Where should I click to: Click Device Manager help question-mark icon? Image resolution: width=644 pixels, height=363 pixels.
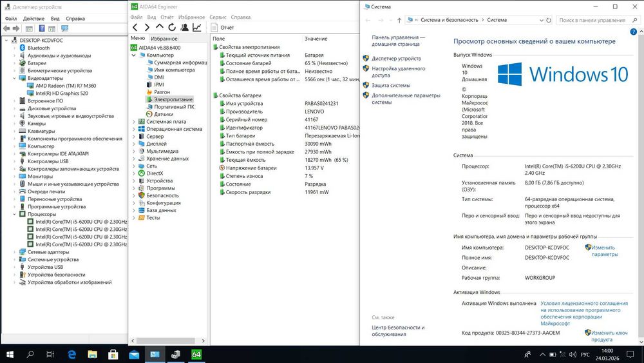click(x=41, y=28)
